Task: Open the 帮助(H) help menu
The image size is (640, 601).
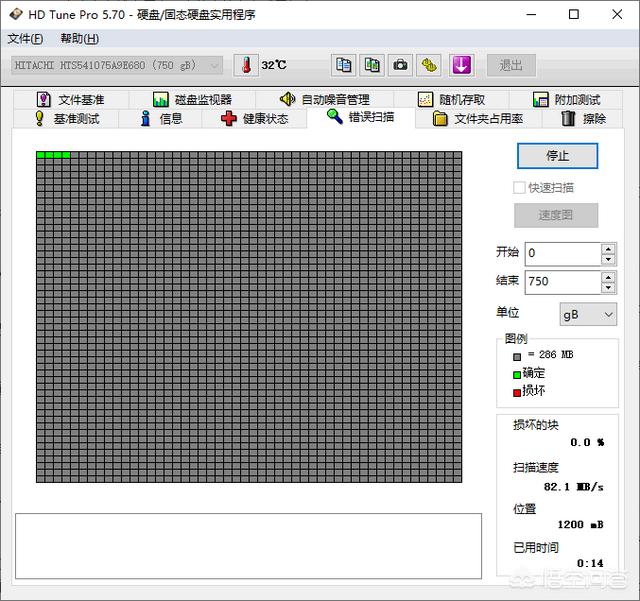Action: [80, 39]
